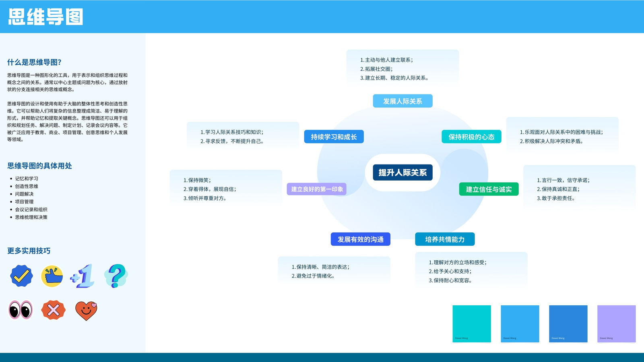Select the note 保持清晰、简洁的表达

coord(320,267)
